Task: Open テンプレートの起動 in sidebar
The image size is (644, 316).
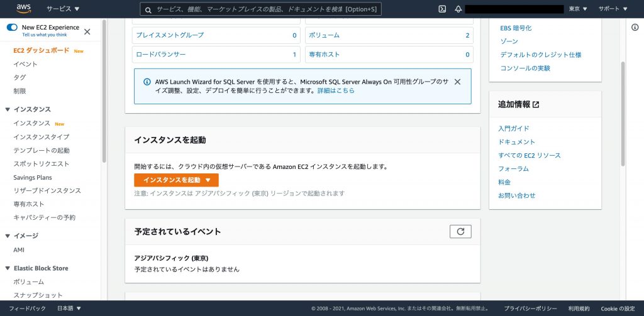Action: click(41, 151)
